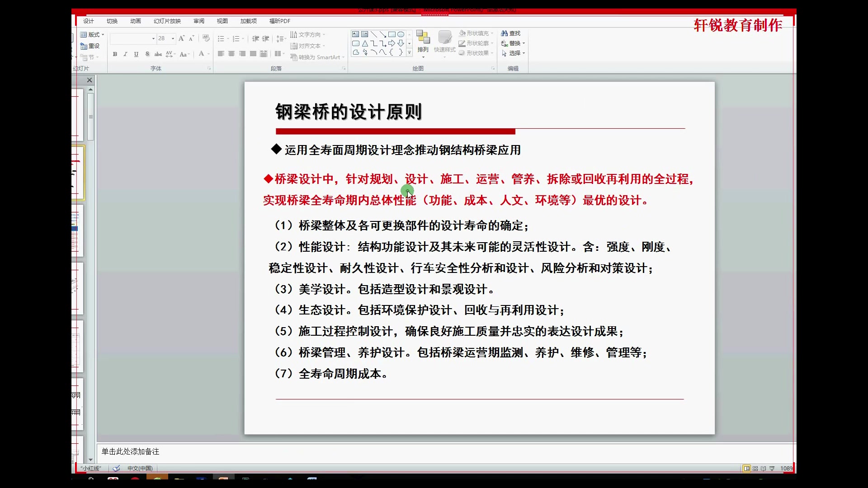Click the notes area 单击此处添加备注
868x488 pixels.
click(130, 451)
